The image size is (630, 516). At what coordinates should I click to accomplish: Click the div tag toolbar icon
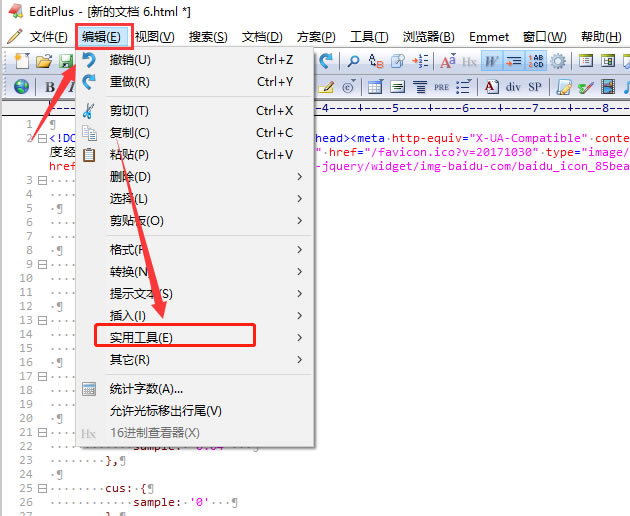513,87
